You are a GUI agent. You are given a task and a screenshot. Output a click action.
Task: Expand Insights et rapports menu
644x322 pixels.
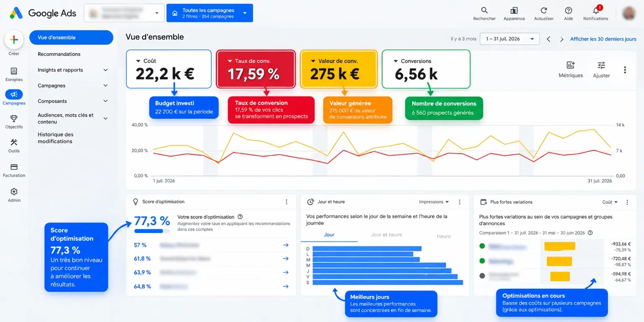[x=106, y=70]
